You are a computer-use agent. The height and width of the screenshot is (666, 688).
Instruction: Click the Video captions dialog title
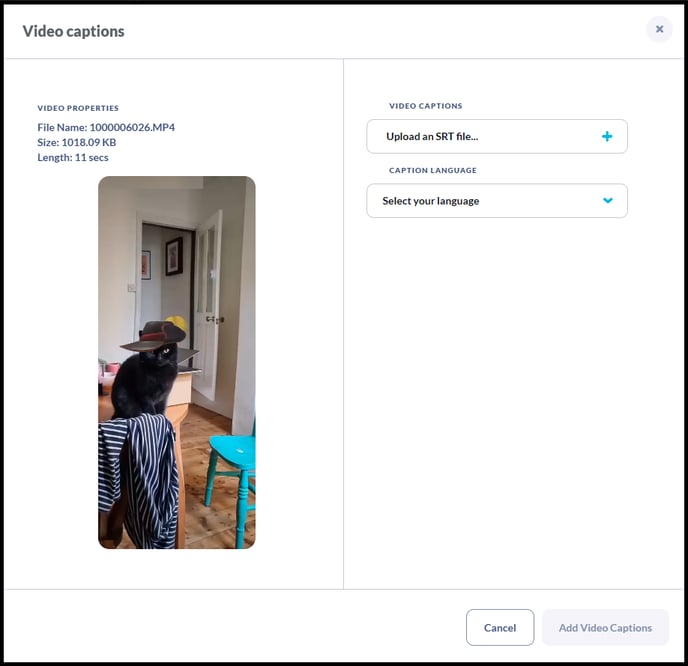[73, 31]
